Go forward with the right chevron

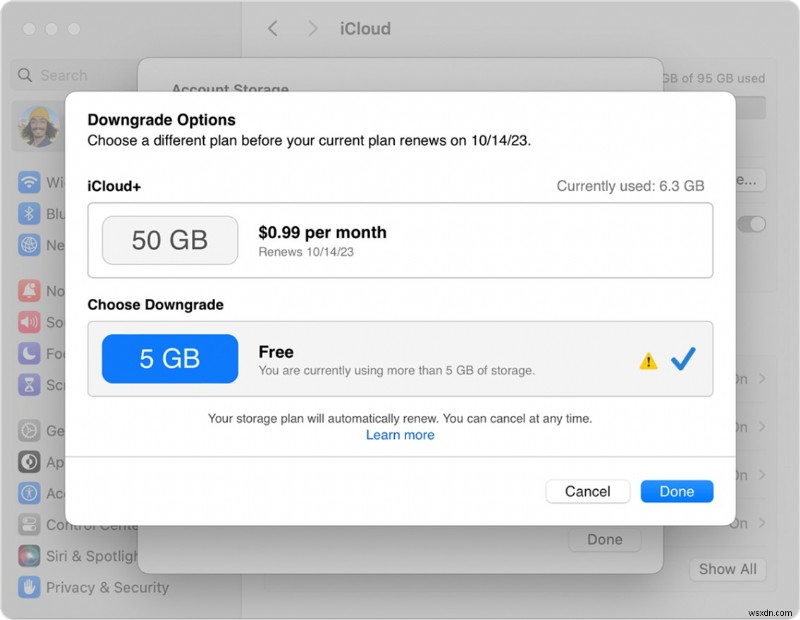[312, 29]
